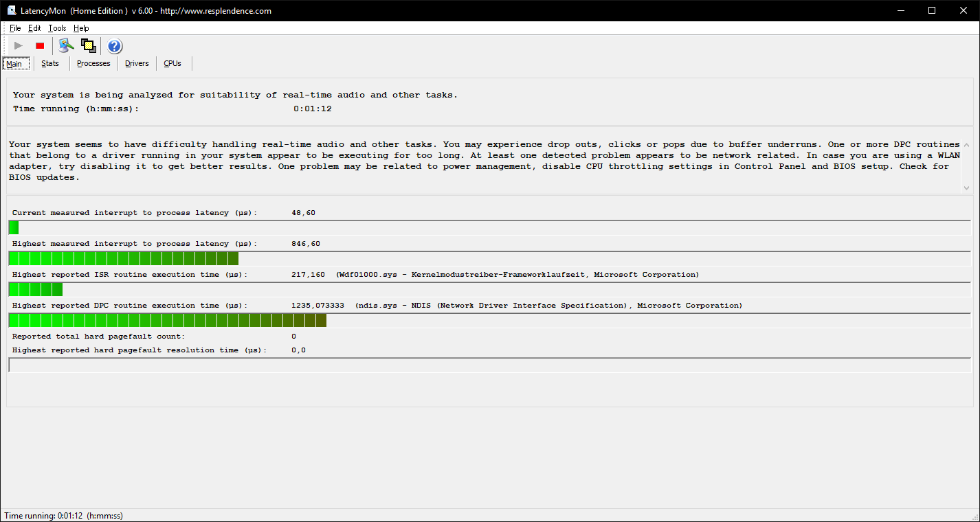Click the 'Time running (h:mm:ss):' label in main panel

tap(76, 109)
